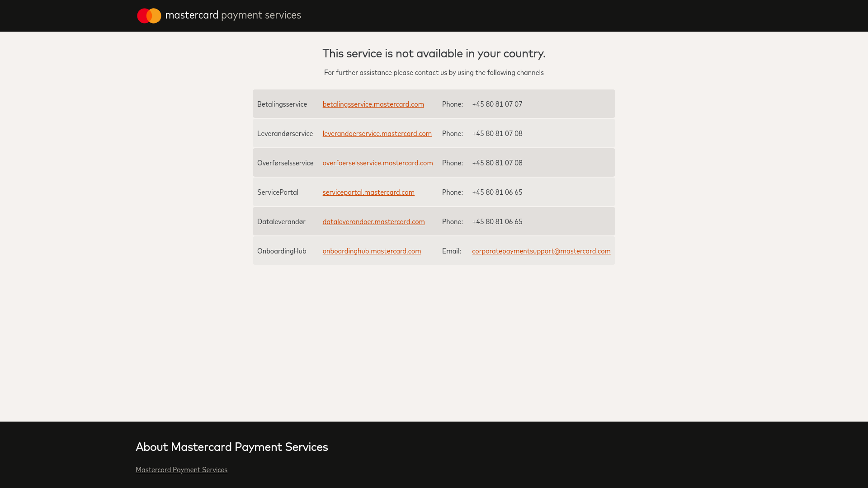Screen dimensions: 868x488
Task: Visit overfoerselsservice.mastercard.com link
Action: pyautogui.click(x=378, y=163)
